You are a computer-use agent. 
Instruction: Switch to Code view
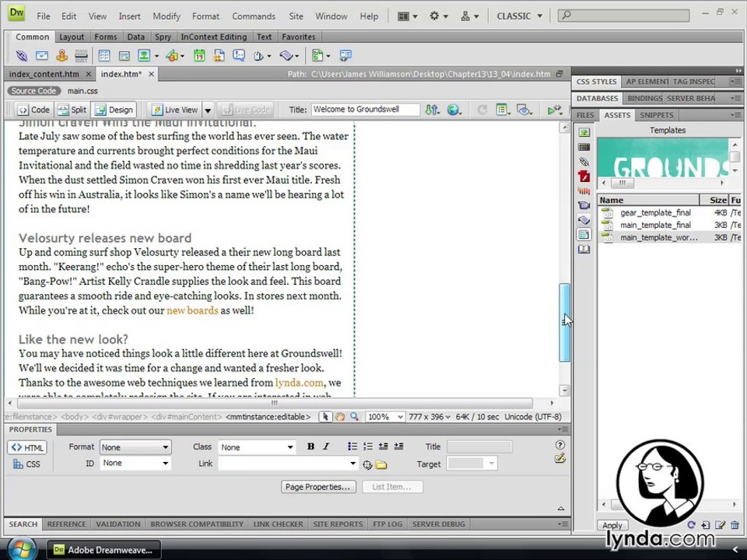coord(33,110)
